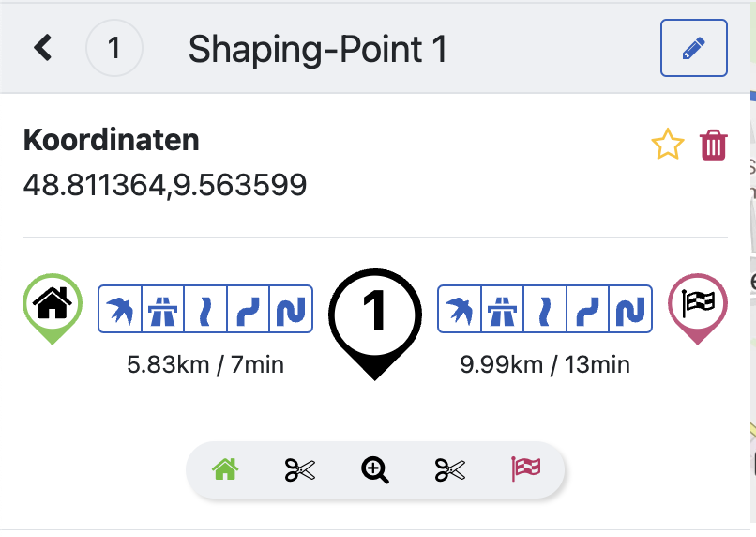Click small red finish flag in bottom toolbar
Viewport: 756px width, 537px height.
click(x=526, y=468)
